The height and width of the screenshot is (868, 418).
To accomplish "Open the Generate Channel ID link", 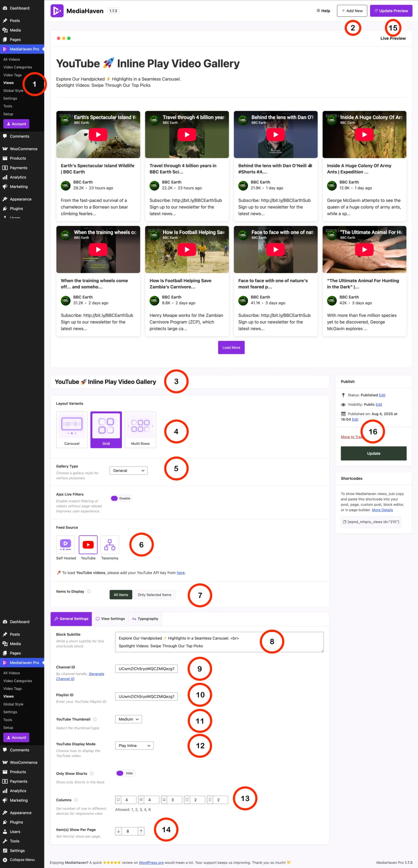I will click(x=80, y=676).
